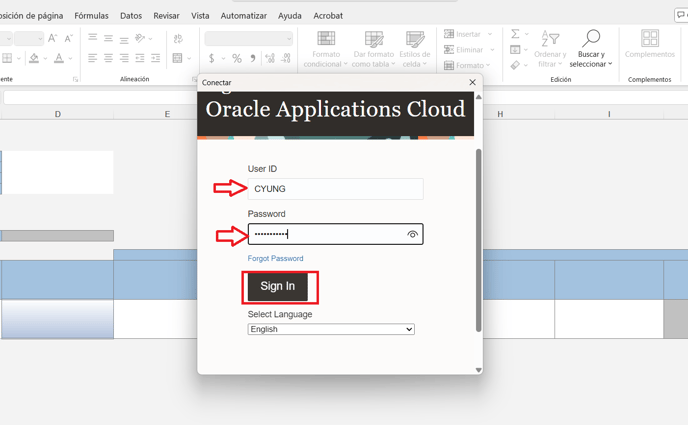Follow the Forgot Password link
This screenshot has height=425, width=688.
pos(275,258)
